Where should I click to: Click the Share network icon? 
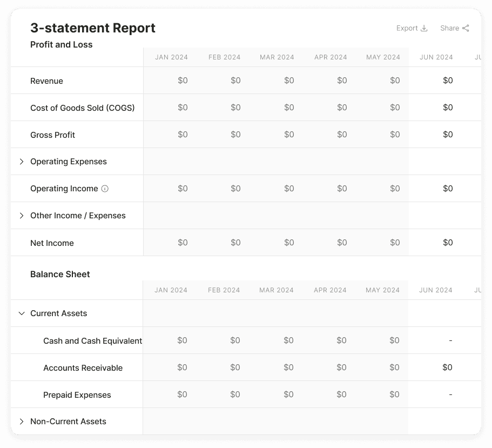[466, 28]
